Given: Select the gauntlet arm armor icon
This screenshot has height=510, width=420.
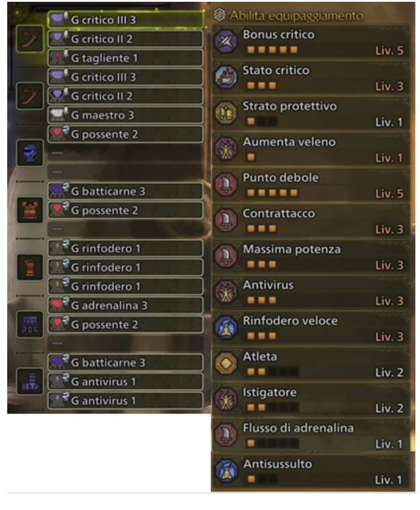Looking at the screenshot, I should tap(30, 268).
